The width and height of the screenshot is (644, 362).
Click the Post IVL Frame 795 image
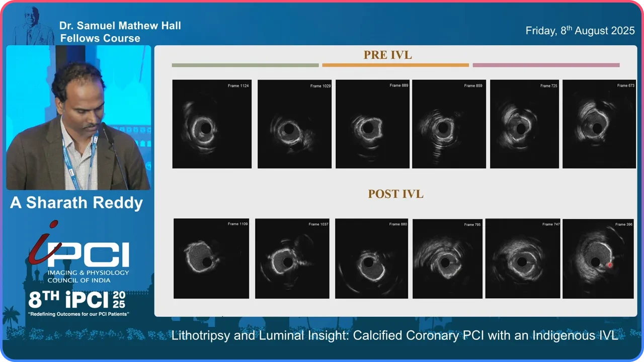[x=448, y=258]
